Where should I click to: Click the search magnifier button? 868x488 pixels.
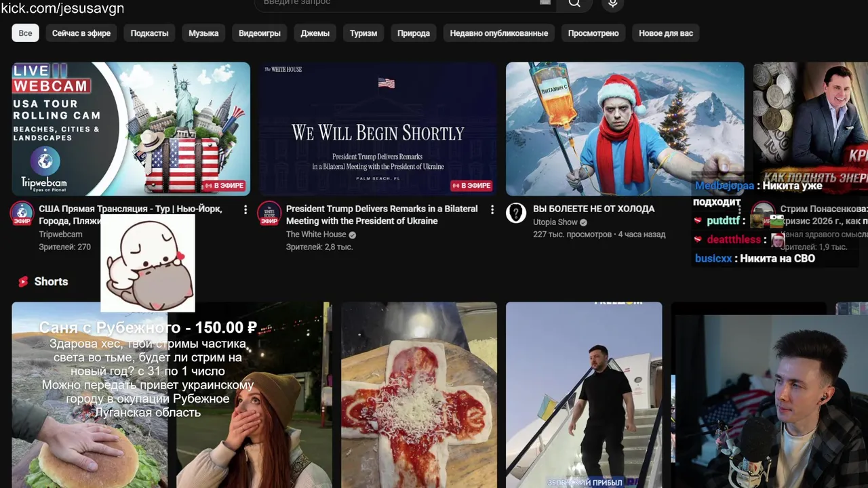click(574, 3)
